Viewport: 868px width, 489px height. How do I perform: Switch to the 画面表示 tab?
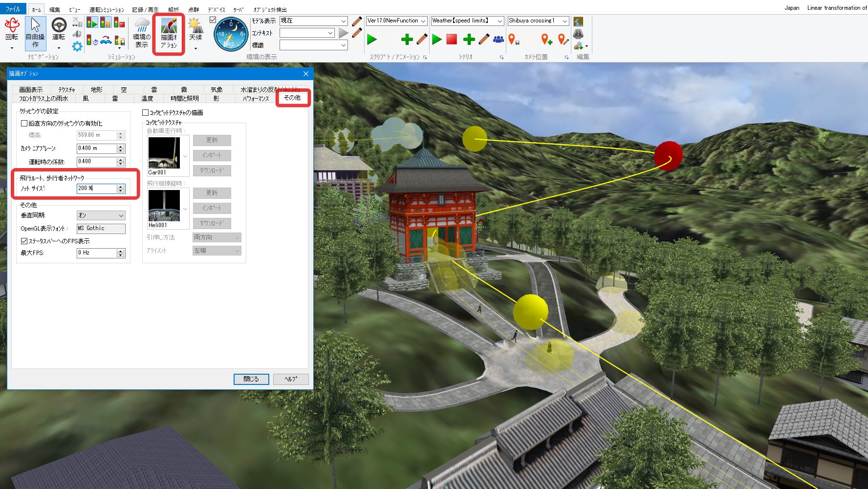pyautogui.click(x=31, y=90)
